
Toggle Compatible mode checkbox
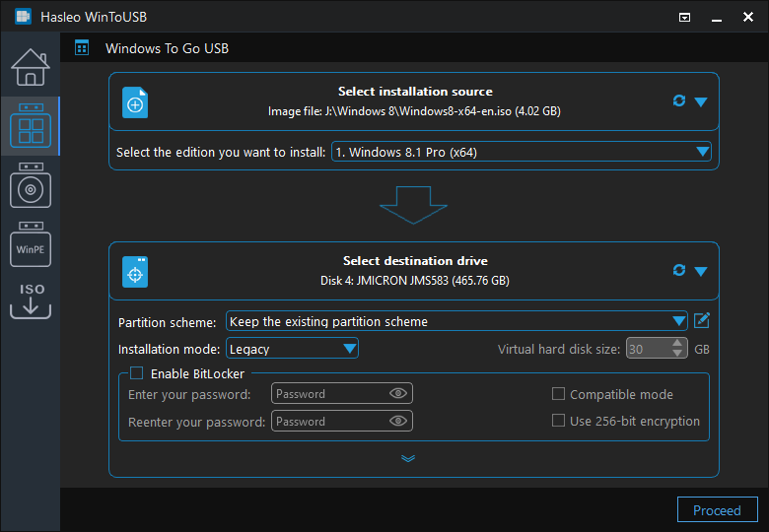558,394
